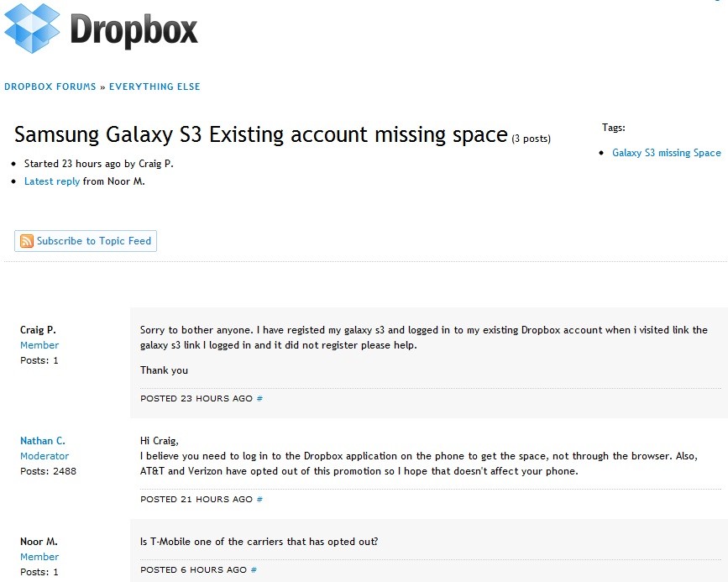Image resolution: width=728 pixels, height=582 pixels.
Task: Click Craig P.'s first post text
Action: point(424,338)
